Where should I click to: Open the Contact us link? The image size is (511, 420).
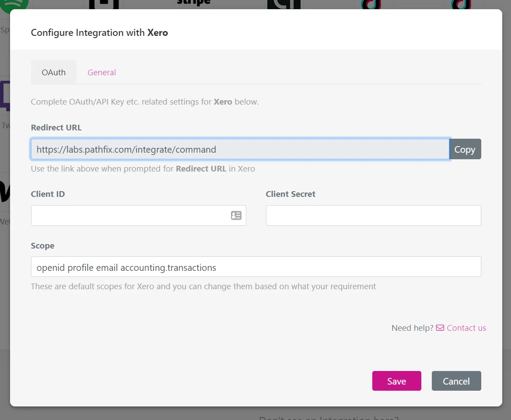(466, 328)
